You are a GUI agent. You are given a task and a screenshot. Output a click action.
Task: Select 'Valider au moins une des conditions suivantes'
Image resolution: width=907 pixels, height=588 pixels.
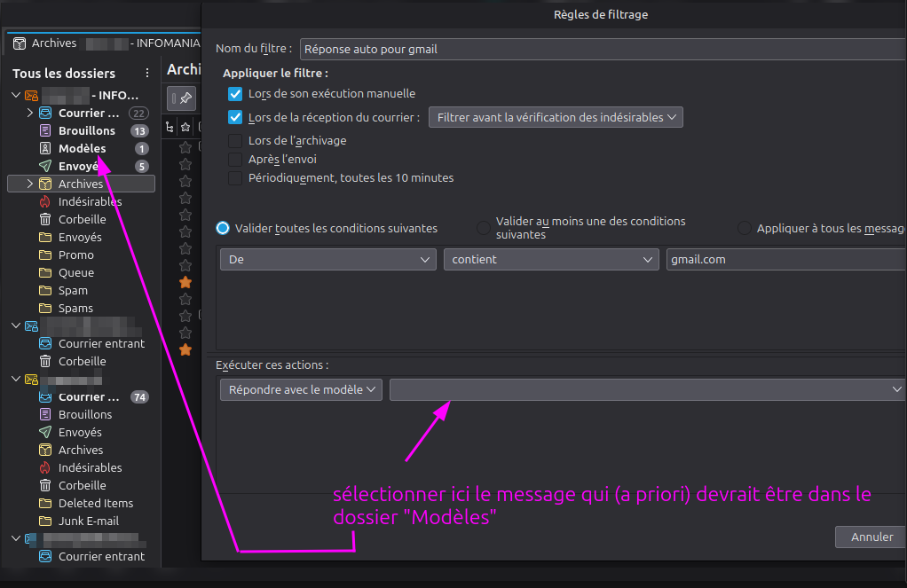(x=484, y=228)
